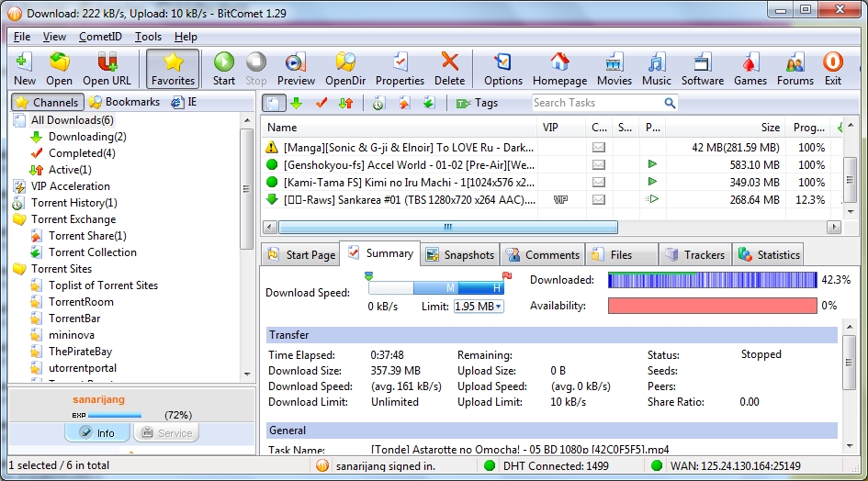Select the Torrent Exchange folder
The width and height of the screenshot is (868, 481).
73,219
